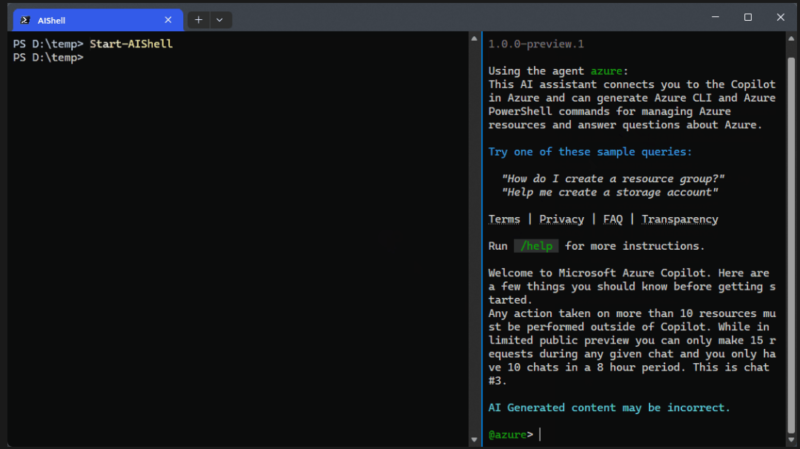Image resolution: width=800 pixels, height=449 pixels.
Task: Close the AIShell tab
Action: (168, 20)
